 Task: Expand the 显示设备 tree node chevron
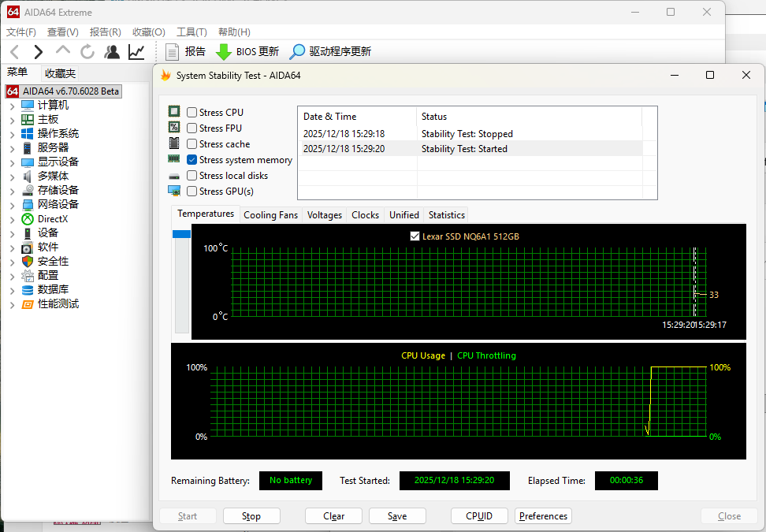click(x=12, y=162)
